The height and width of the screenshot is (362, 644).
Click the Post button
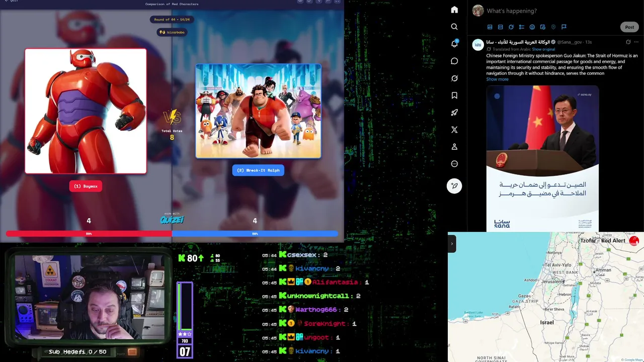tap(629, 27)
